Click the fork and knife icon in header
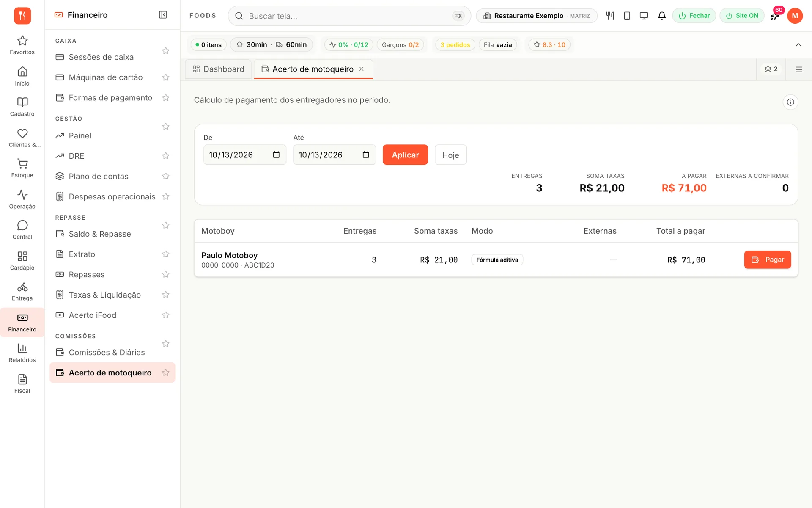Image resolution: width=812 pixels, height=508 pixels. pos(610,16)
